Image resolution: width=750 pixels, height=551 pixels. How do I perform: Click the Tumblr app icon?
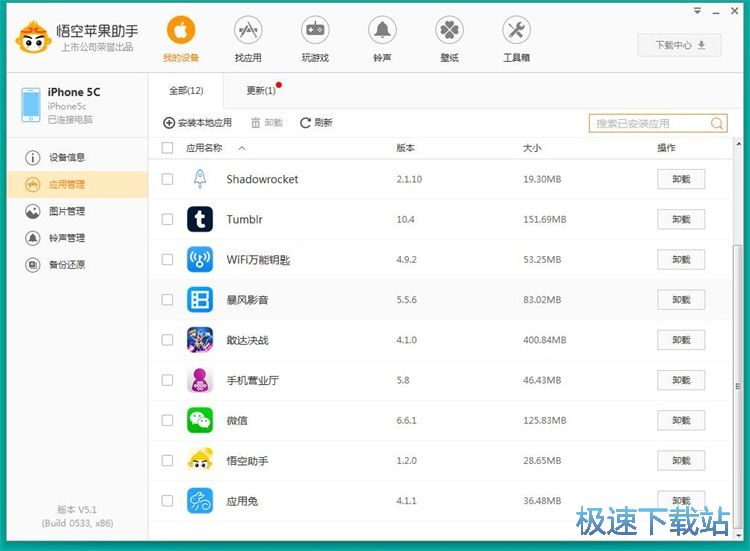click(200, 219)
